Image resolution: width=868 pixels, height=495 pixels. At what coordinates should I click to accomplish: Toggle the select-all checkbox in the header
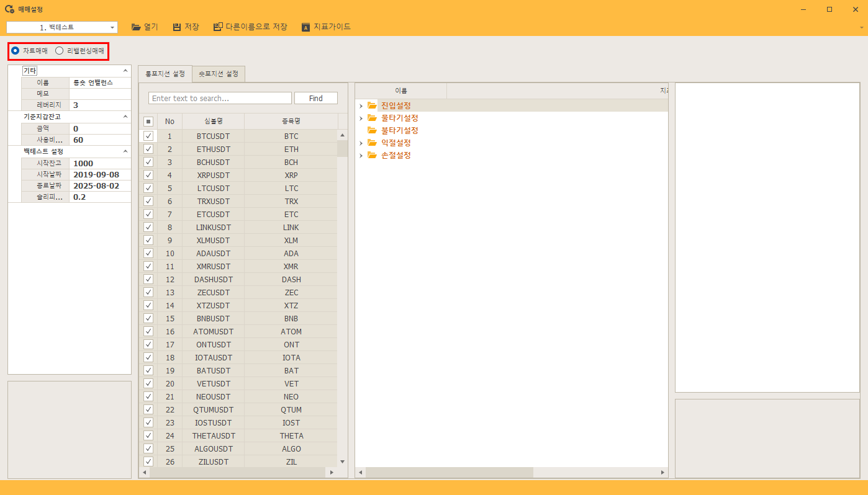(x=148, y=122)
